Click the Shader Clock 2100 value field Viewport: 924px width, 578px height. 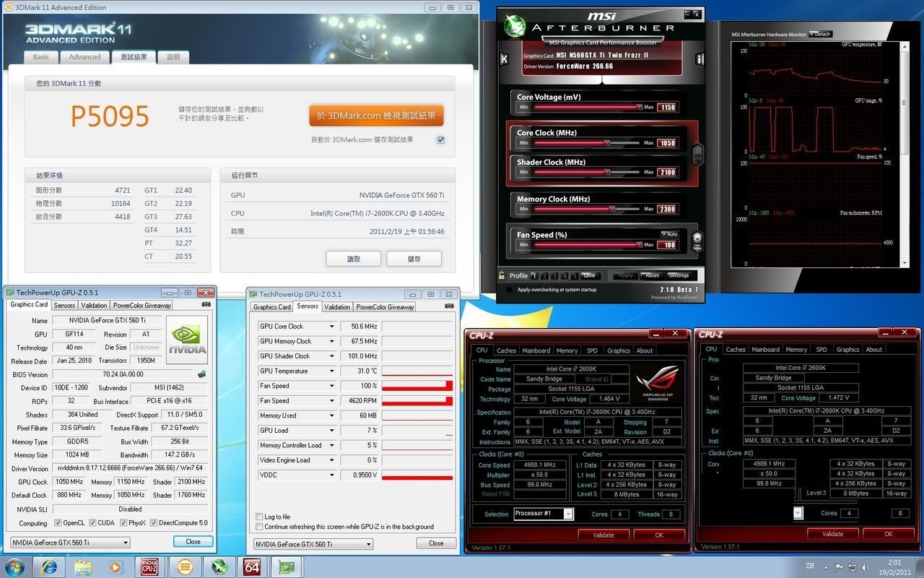click(x=667, y=173)
